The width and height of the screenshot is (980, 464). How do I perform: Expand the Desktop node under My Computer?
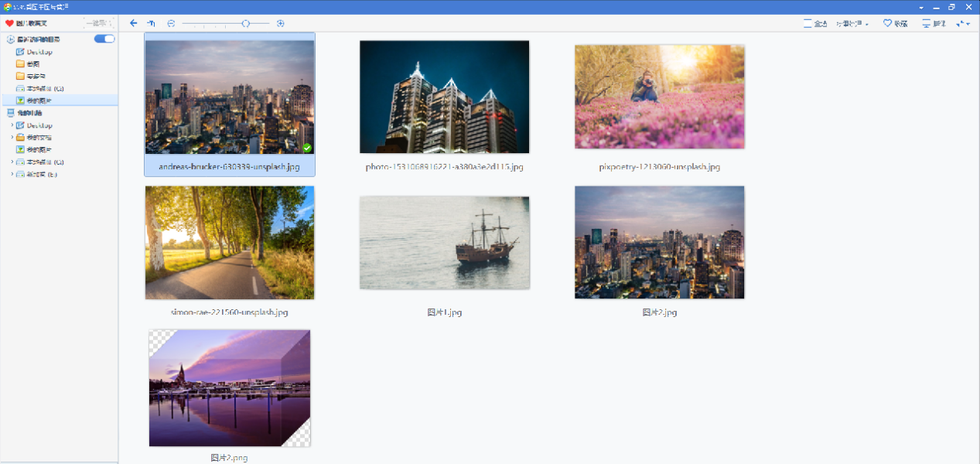point(12,125)
